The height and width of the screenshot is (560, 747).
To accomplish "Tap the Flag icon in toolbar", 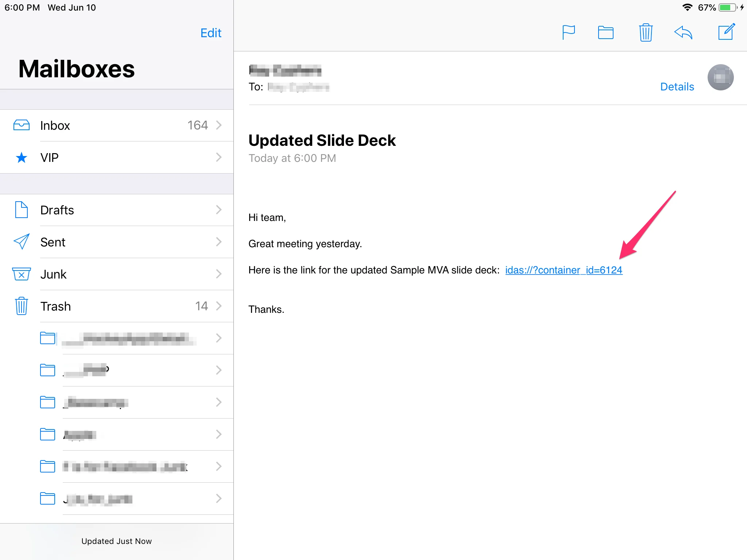I will pos(568,32).
